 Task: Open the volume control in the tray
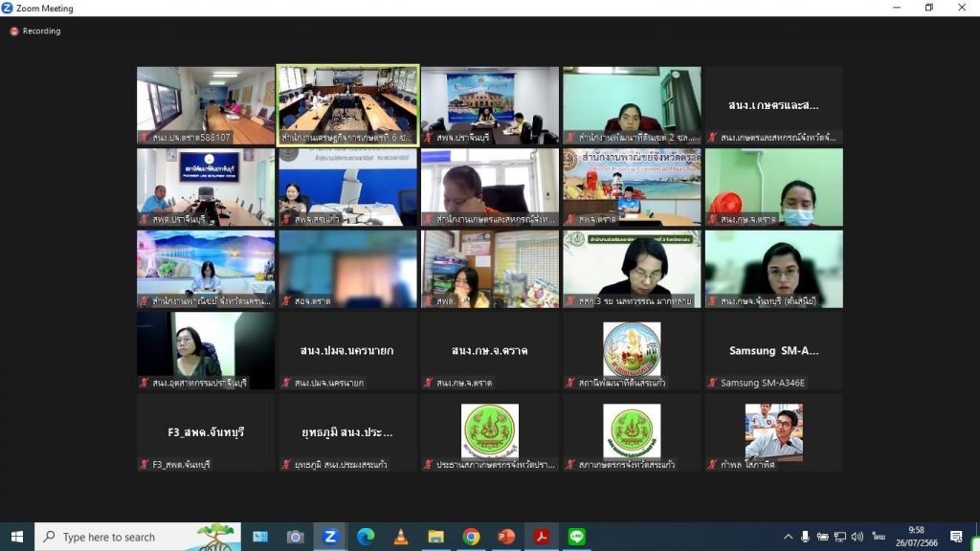(x=857, y=537)
